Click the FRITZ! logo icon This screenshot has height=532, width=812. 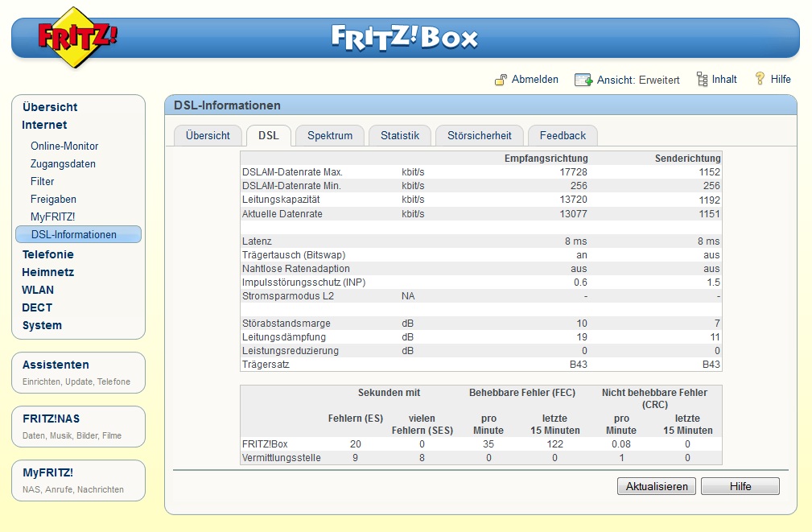77,37
